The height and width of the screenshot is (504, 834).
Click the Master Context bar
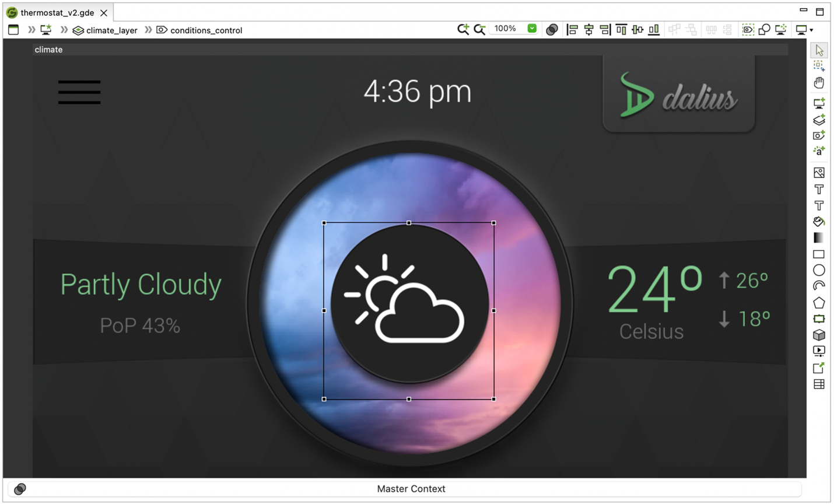click(411, 489)
